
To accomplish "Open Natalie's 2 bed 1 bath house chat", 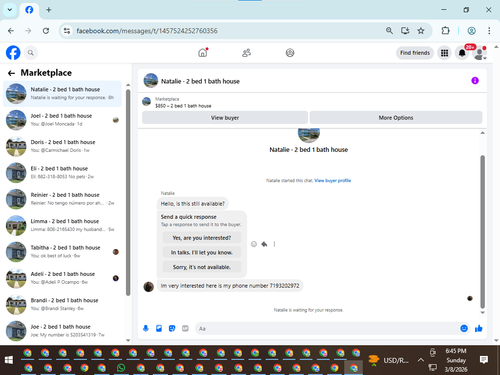I will tap(62, 93).
